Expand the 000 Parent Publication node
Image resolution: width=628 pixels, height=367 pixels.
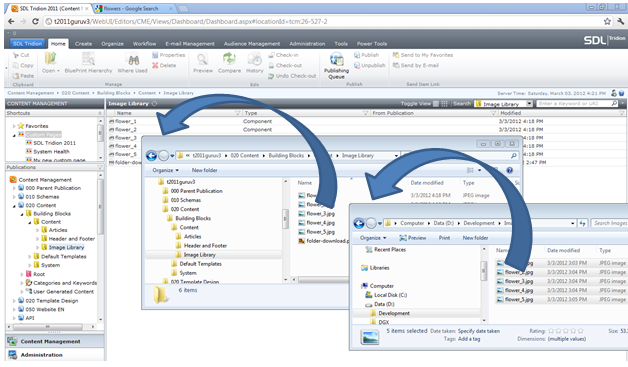click(14, 188)
